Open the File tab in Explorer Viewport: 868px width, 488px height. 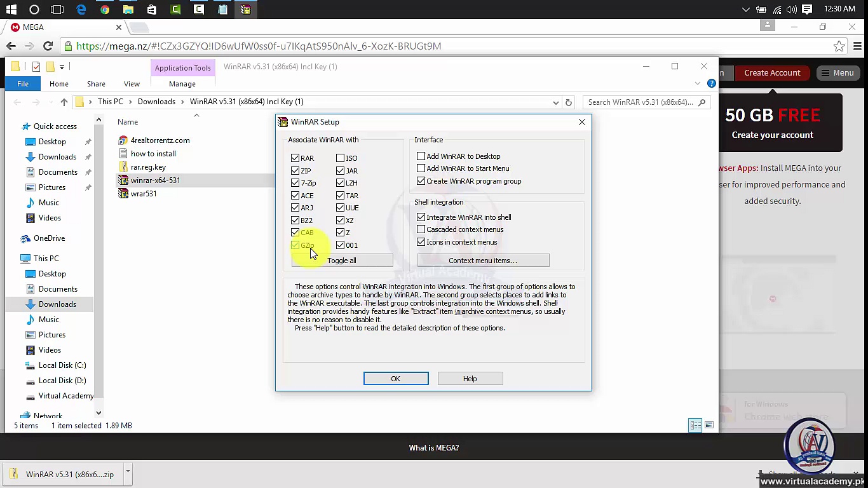23,84
